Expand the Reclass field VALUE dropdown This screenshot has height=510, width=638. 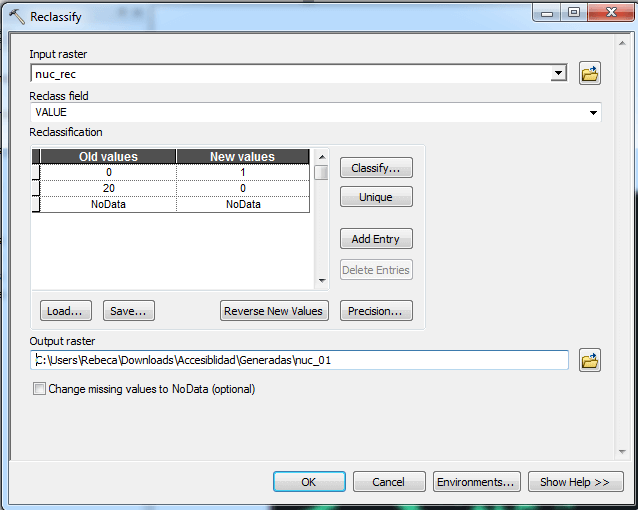pos(594,113)
